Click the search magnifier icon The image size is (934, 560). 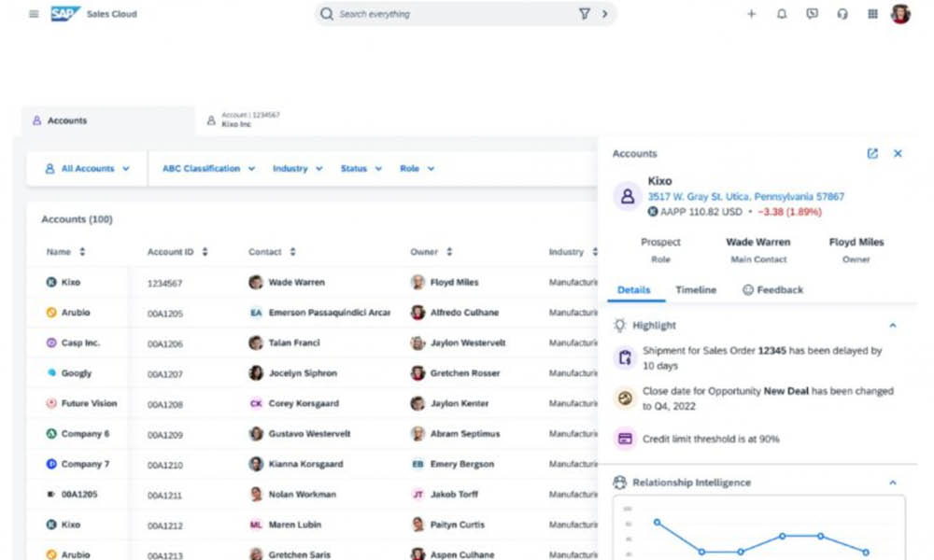[326, 14]
